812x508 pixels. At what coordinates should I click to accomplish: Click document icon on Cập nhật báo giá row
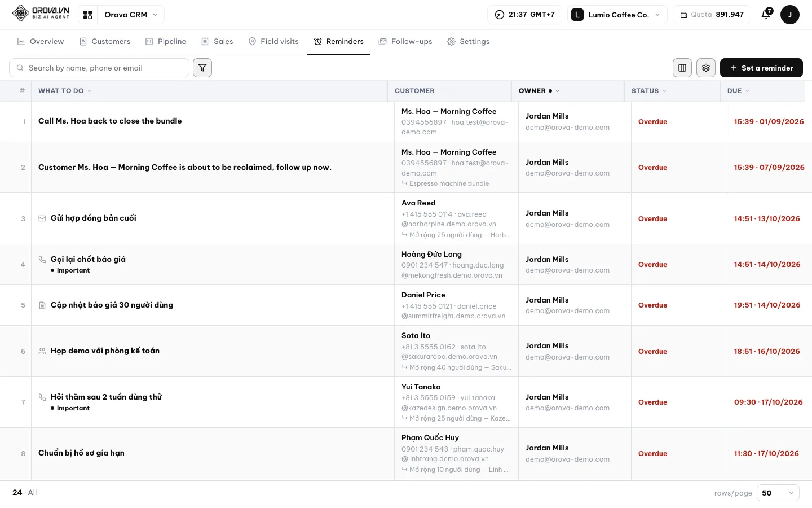(x=42, y=305)
